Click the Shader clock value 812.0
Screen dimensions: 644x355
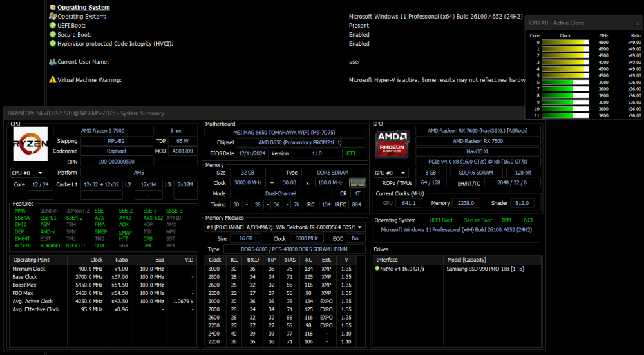coord(522,203)
